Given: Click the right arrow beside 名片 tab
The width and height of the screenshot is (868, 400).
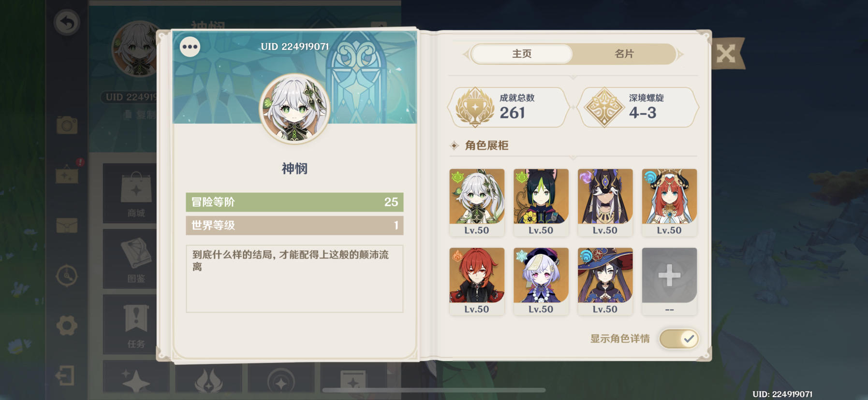Looking at the screenshot, I should 681,54.
